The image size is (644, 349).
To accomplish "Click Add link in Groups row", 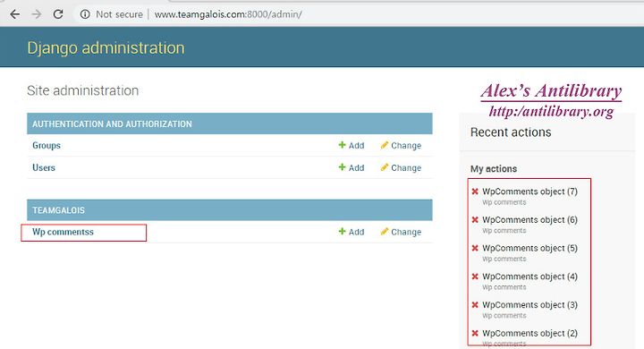I will click(x=356, y=146).
